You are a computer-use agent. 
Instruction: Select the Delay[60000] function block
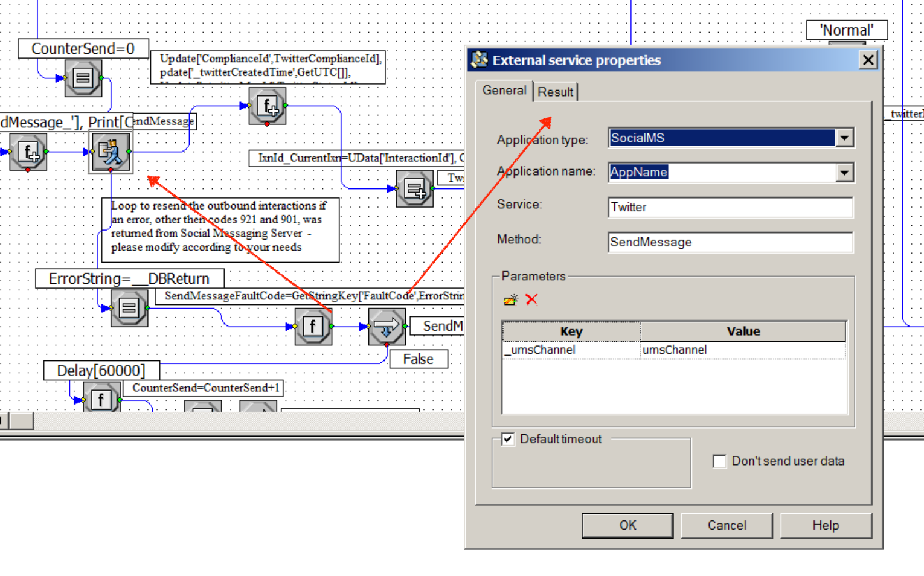coord(101,399)
